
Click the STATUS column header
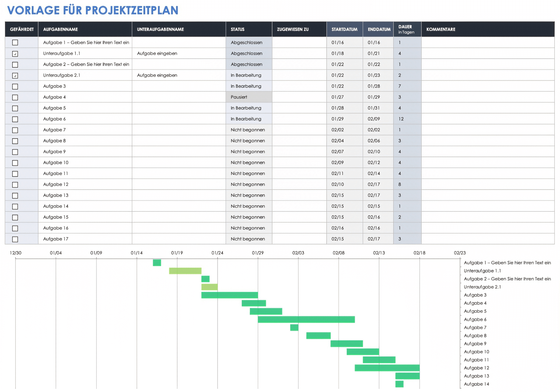pyautogui.click(x=249, y=29)
